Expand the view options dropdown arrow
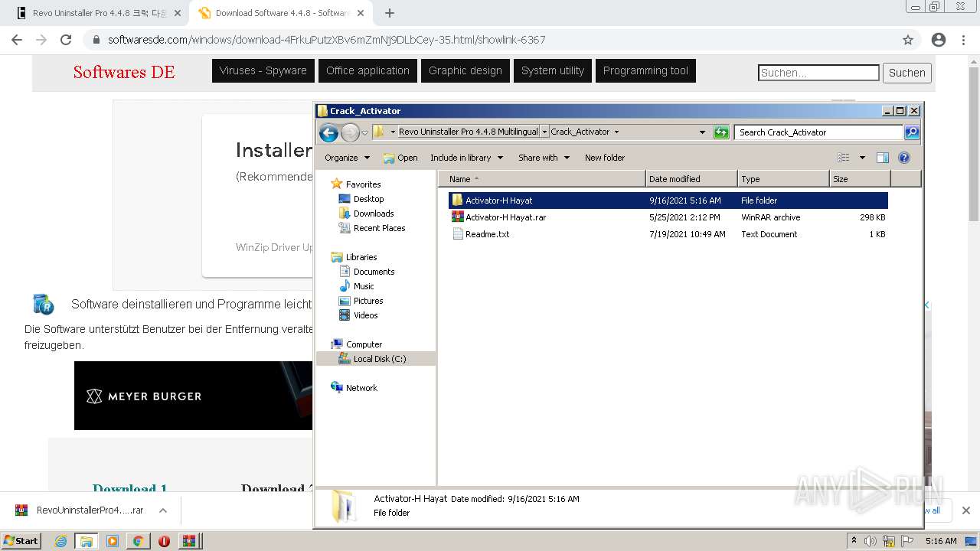 (862, 158)
